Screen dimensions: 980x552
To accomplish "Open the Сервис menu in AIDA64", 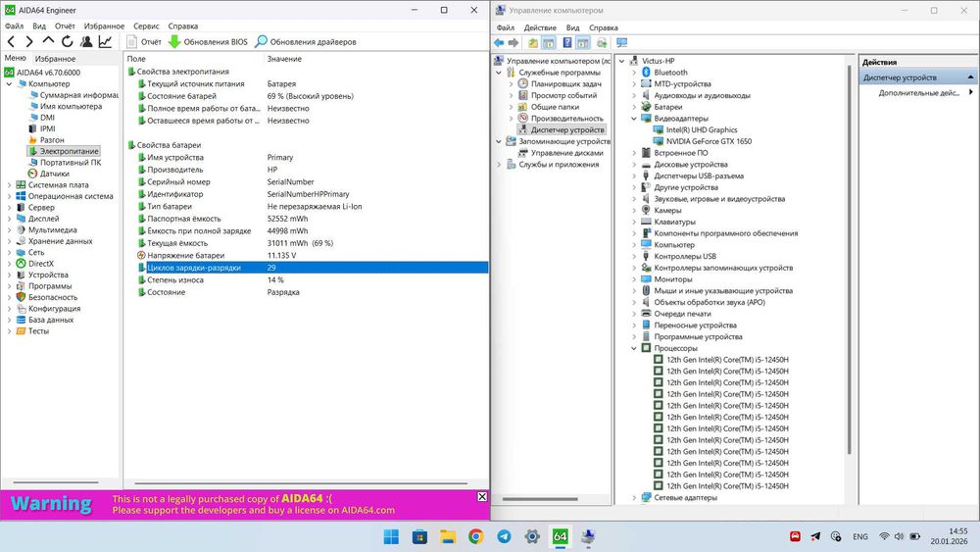I will pyautogui.click(x=146, y=26).
